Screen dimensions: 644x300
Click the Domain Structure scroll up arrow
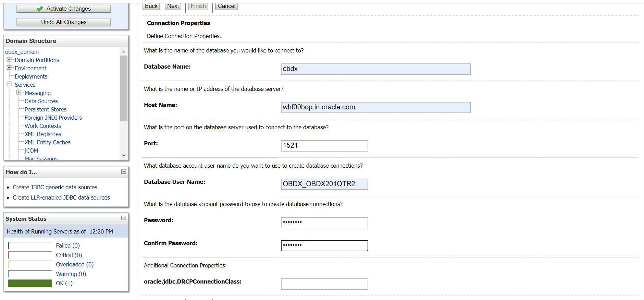[124, 51]
